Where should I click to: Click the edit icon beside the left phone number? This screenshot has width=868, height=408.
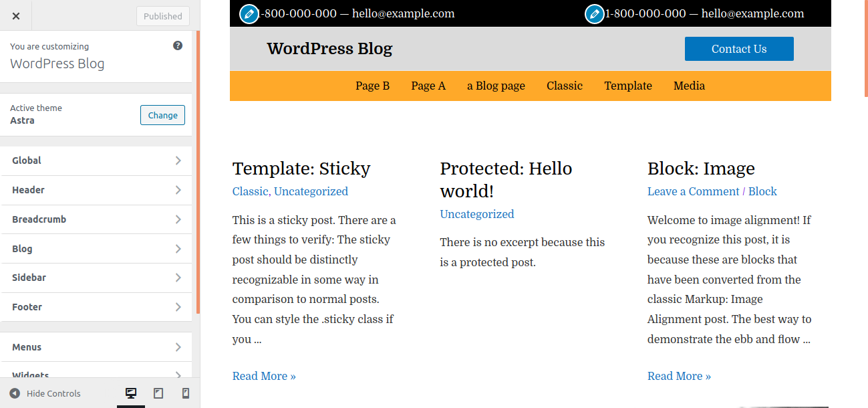[x=248, y=13]
